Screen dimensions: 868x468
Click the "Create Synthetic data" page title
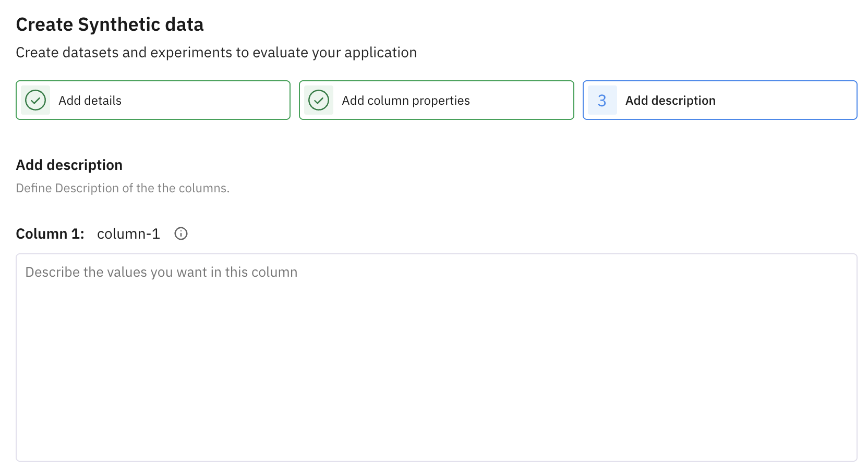tap(110, 24)
